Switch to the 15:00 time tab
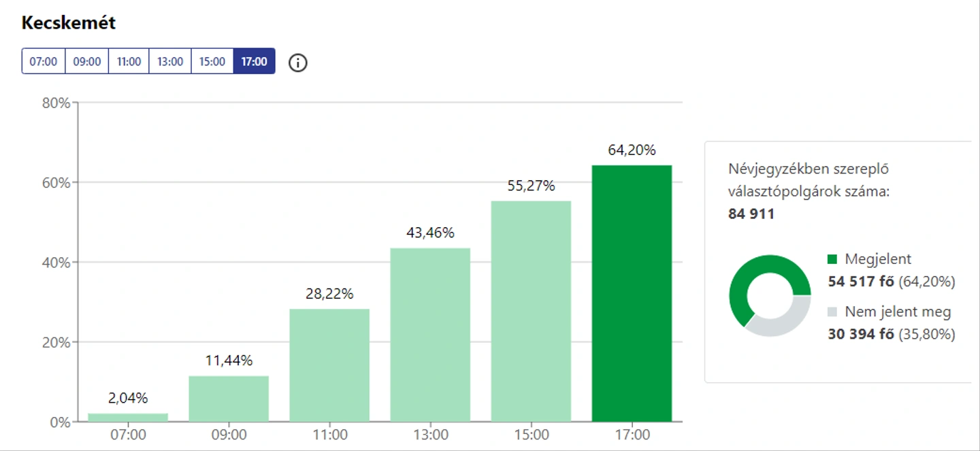Screen dimensions: 980x451 tap(212, 61)
